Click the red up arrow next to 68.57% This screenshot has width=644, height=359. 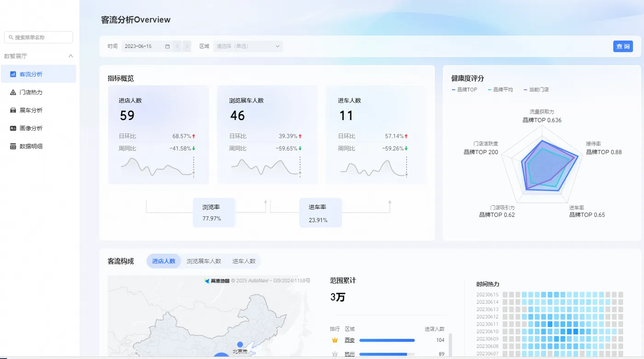194,136
